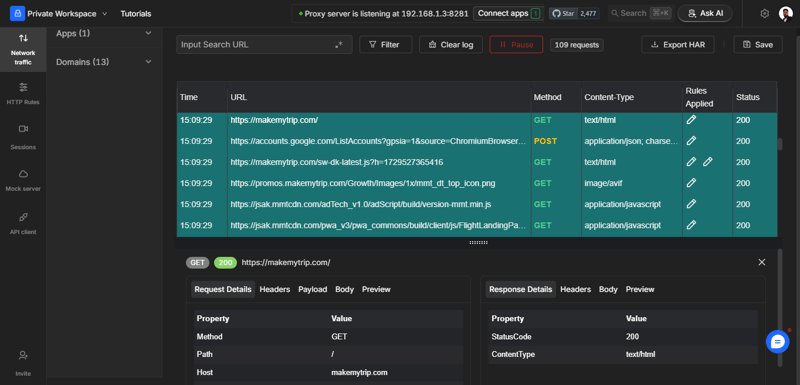Screen dimensions: 800x385
Task: Click the pencil icon for the mmt_dt_top_icon.png row
Action: point(691,183)
